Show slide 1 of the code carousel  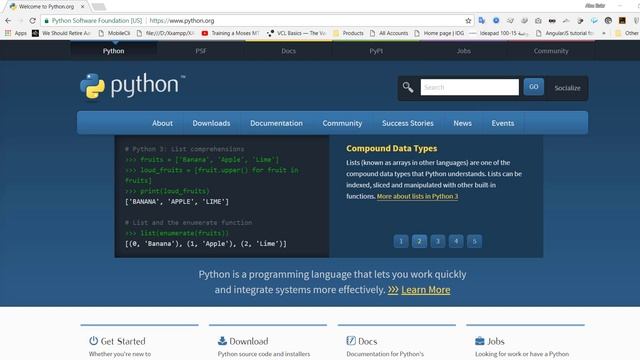click(401, 241)
